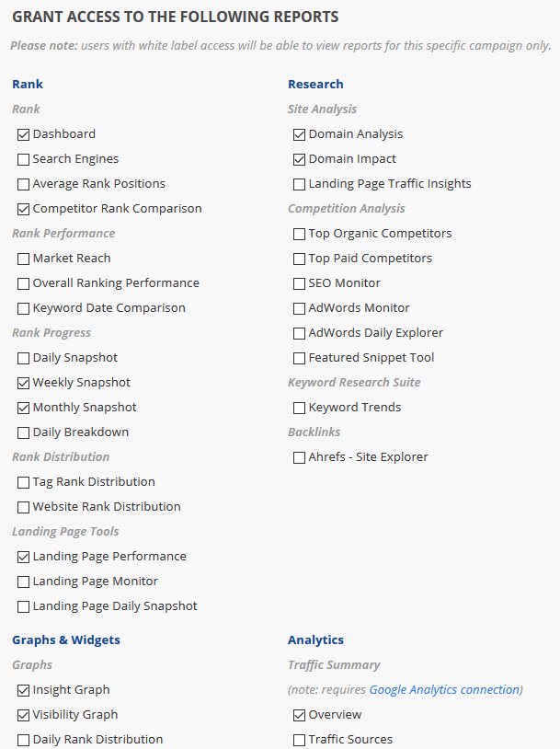This screenshot has height=749, width=560.
Task: Enable Landing Page Traffic Insights
Action: (300, 184)
